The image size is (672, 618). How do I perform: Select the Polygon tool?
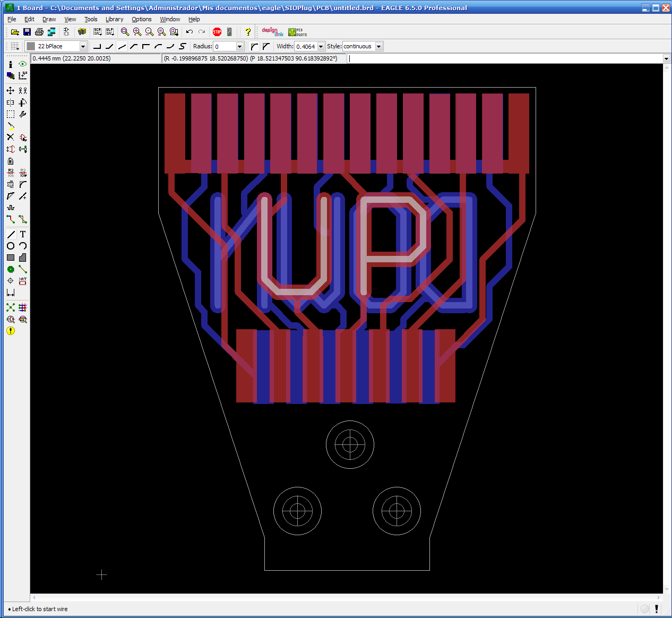tap(23, 257)
